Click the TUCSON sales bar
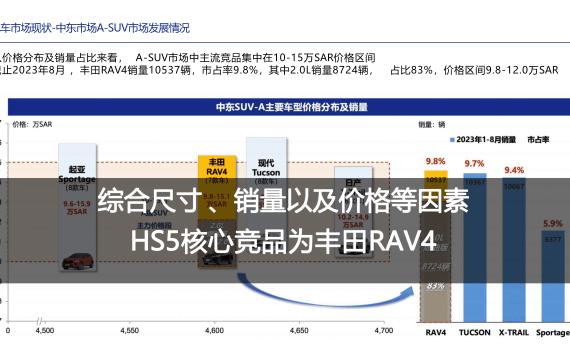Viewport: 570px width, 360px height. coord(475,248)
